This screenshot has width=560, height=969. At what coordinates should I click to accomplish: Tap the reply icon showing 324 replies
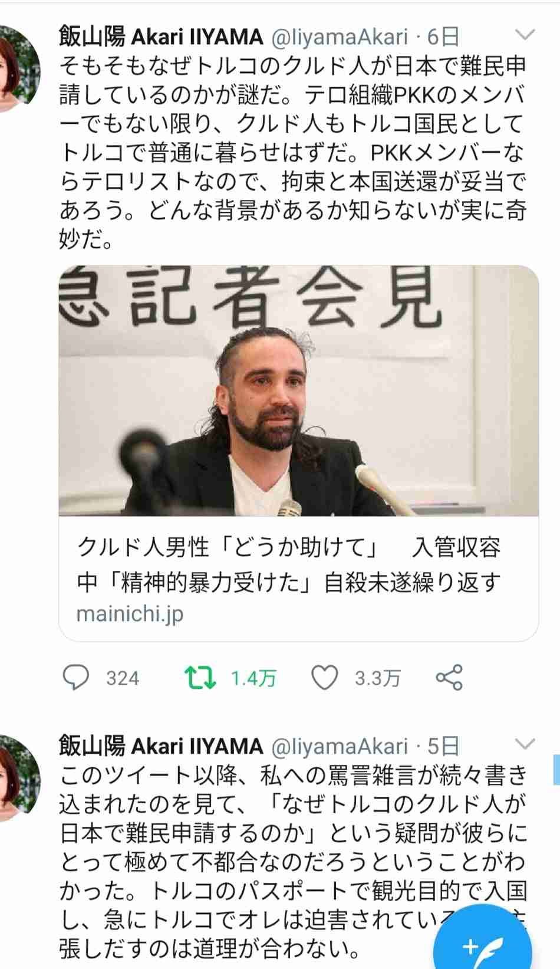coord(76,678)
